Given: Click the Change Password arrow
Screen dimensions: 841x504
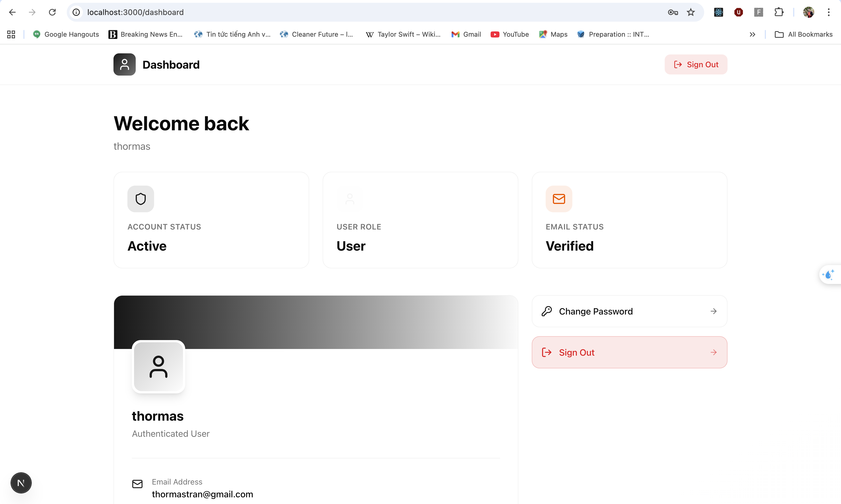Looking at the screenshot, I should 714,311.
